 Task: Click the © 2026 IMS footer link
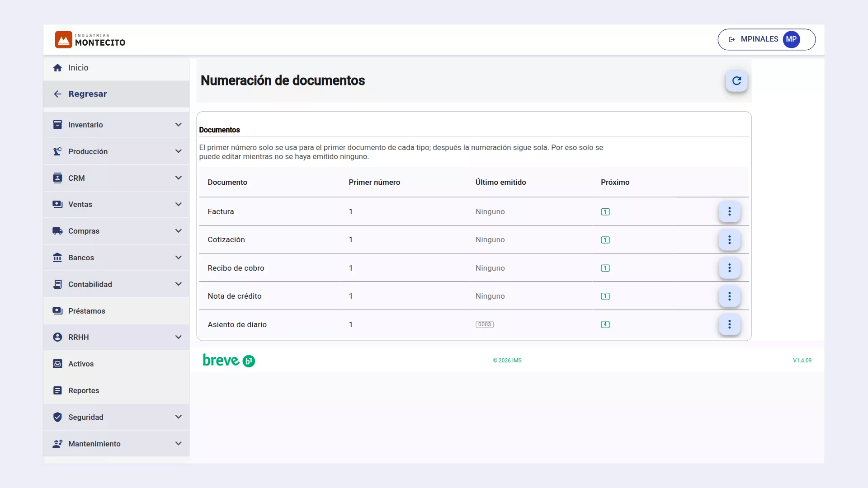pos(507,361)
